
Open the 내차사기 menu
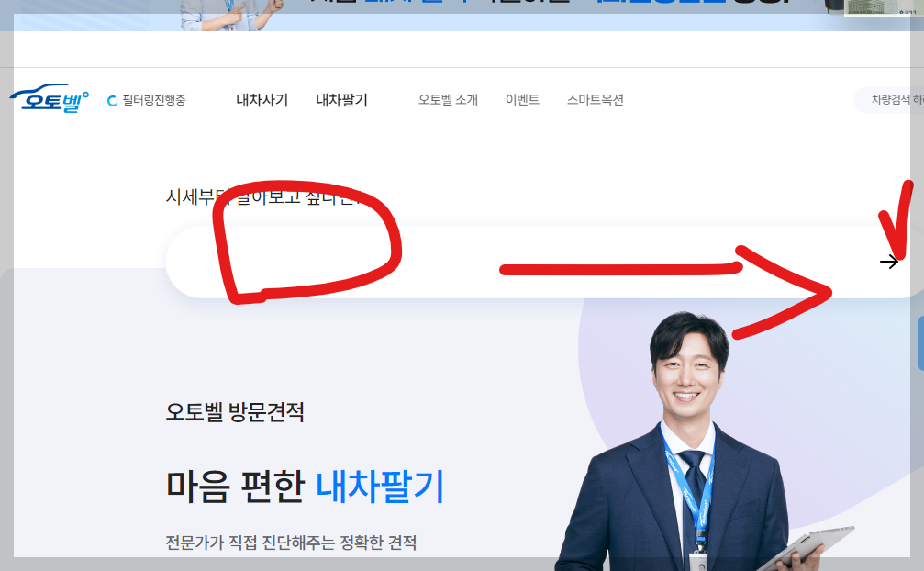(262, 100)
